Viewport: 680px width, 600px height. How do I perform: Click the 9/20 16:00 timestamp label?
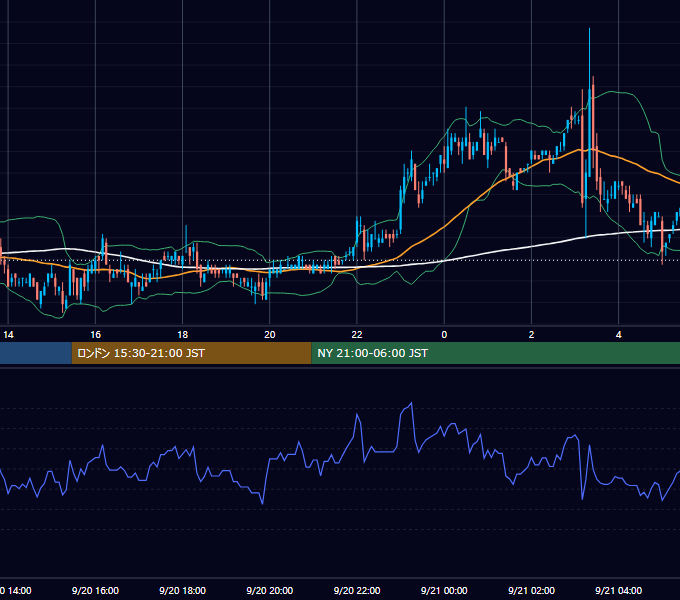click(95, 590)
